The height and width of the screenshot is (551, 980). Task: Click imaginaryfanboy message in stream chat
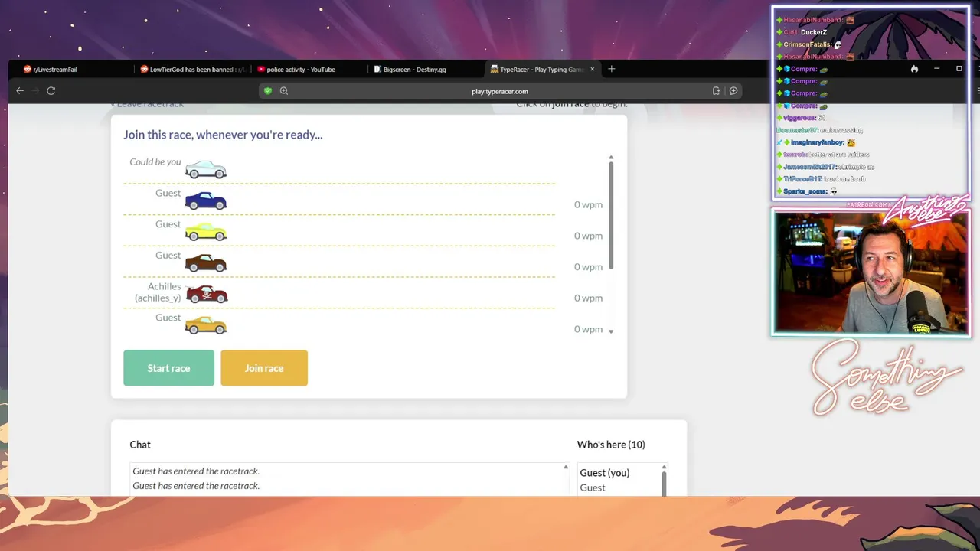816,142
